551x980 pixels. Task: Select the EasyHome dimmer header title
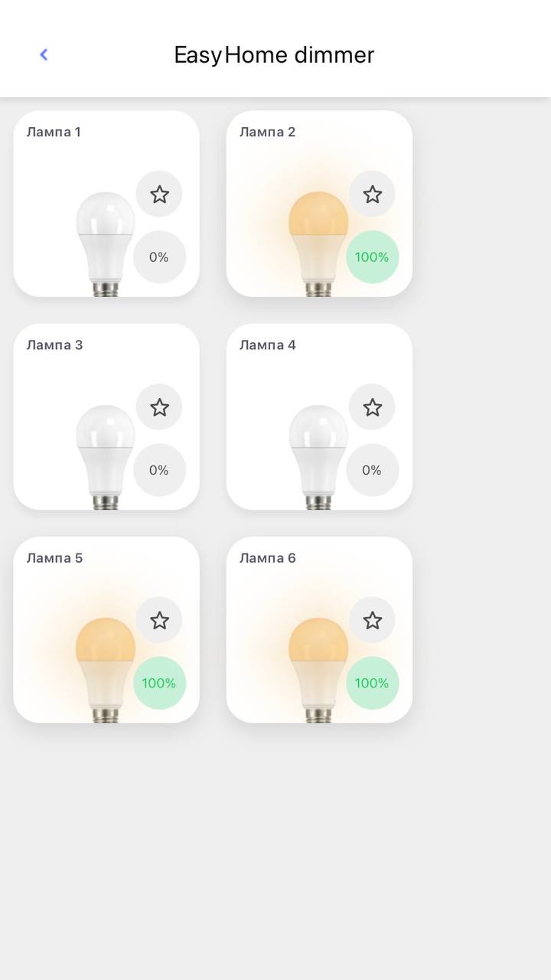pyautogui.click(x=274, y=55)
